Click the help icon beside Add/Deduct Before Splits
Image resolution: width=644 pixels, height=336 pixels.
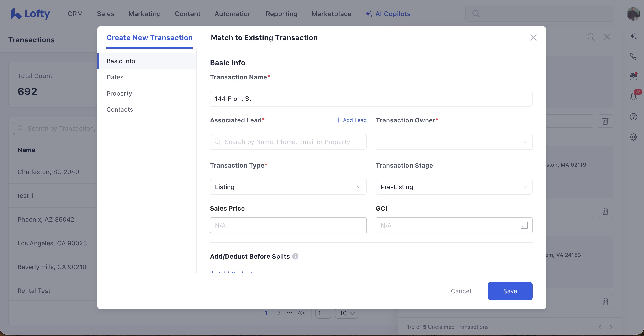coord(295,256)
